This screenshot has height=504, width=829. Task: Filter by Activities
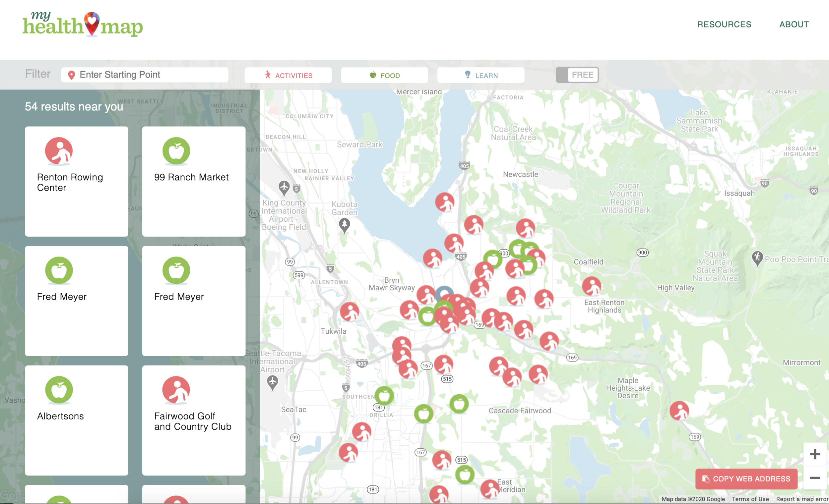pos(288,75)
